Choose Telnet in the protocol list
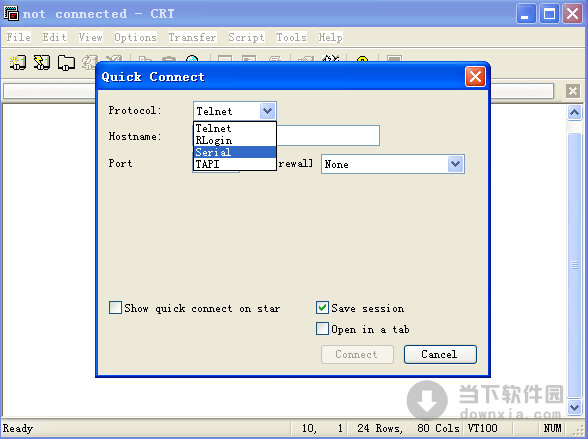This screenshot has width=588, height=439. [x=235, y=128]
